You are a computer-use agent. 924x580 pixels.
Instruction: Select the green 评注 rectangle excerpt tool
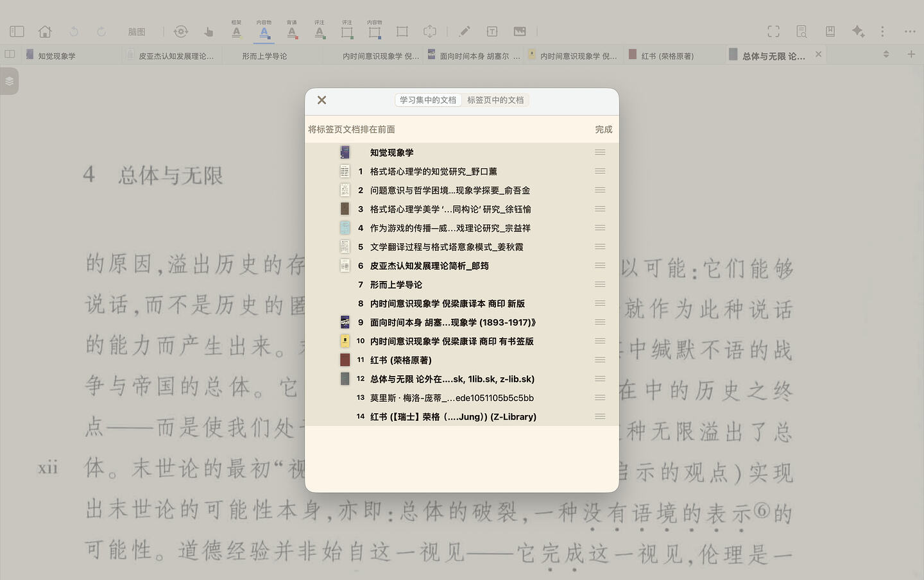coord(347,30)
